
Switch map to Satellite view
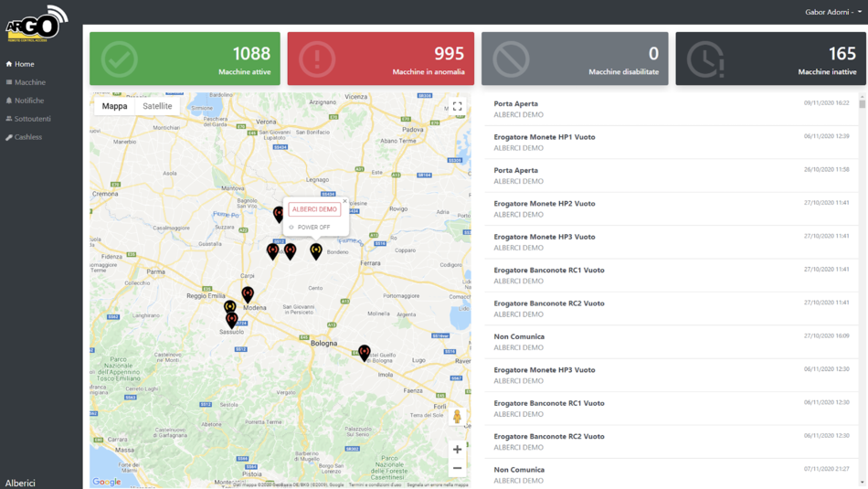157,106
